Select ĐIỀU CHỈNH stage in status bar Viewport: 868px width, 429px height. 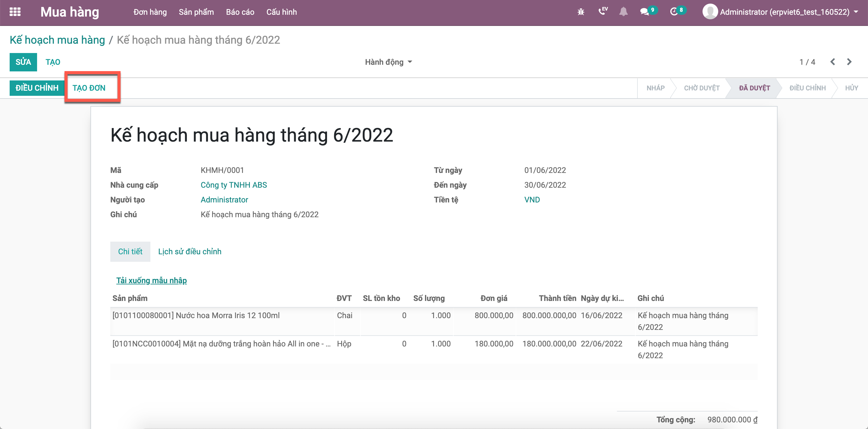(x=807, y=88)
